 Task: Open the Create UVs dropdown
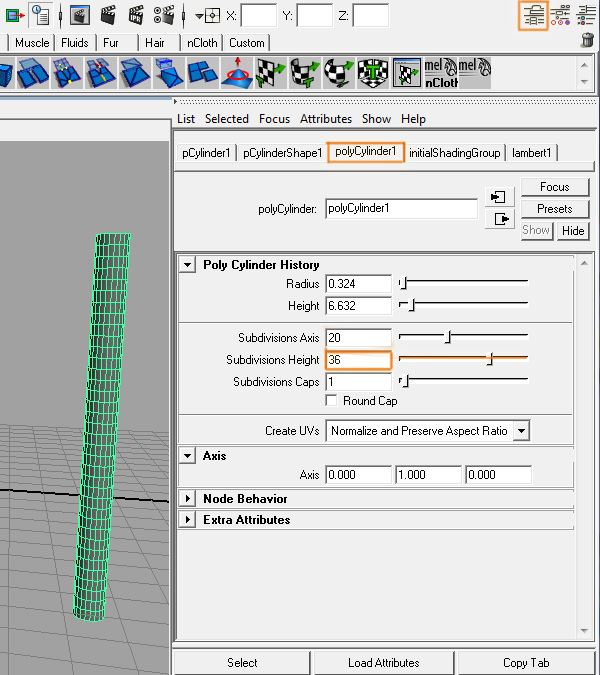pyautogui.click(x=427, y=431)
